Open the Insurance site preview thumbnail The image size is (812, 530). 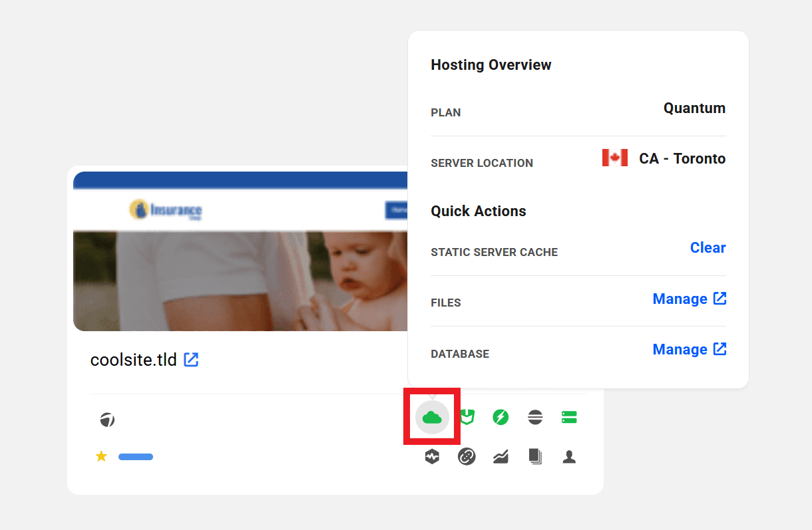tap(240, 266)
